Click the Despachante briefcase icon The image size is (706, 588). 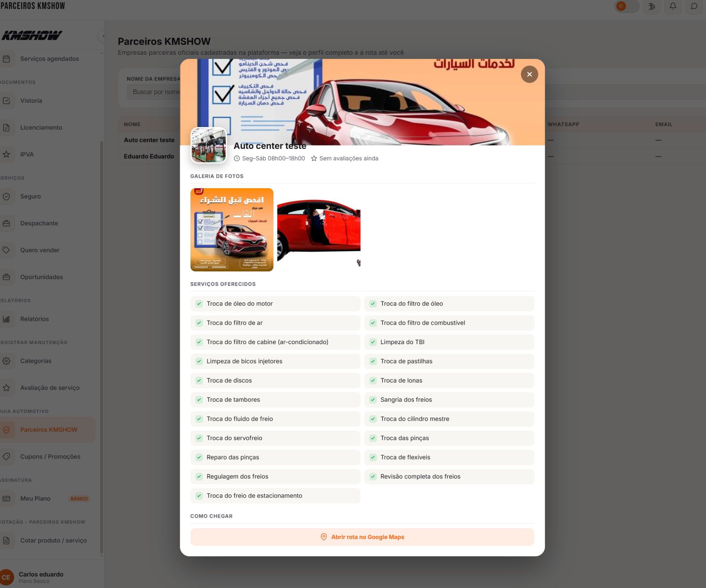[6, 223]
